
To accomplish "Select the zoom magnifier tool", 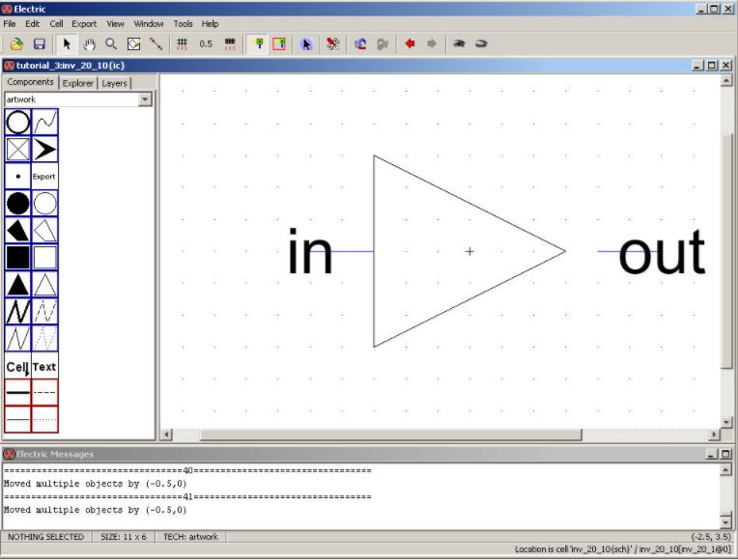I will [111, 43].
